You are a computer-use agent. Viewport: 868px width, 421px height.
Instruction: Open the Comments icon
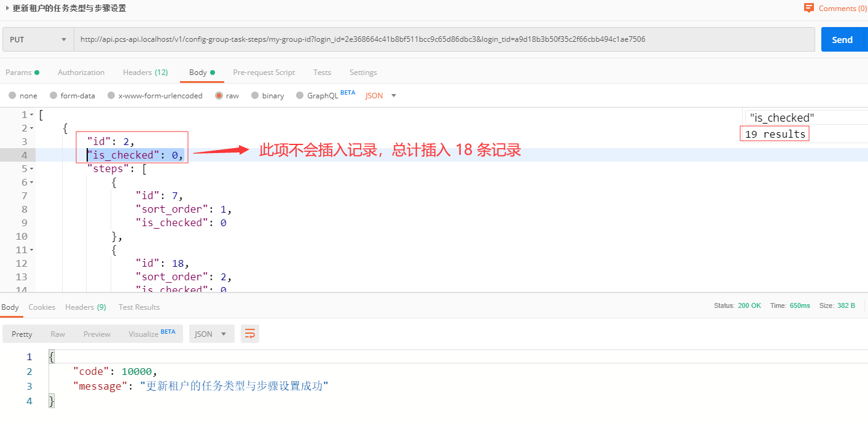click(809, 8)
